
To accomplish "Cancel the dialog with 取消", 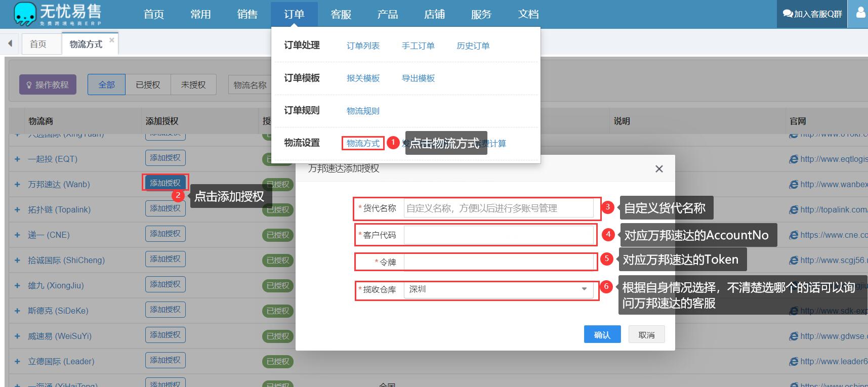I will pos(647,334).
